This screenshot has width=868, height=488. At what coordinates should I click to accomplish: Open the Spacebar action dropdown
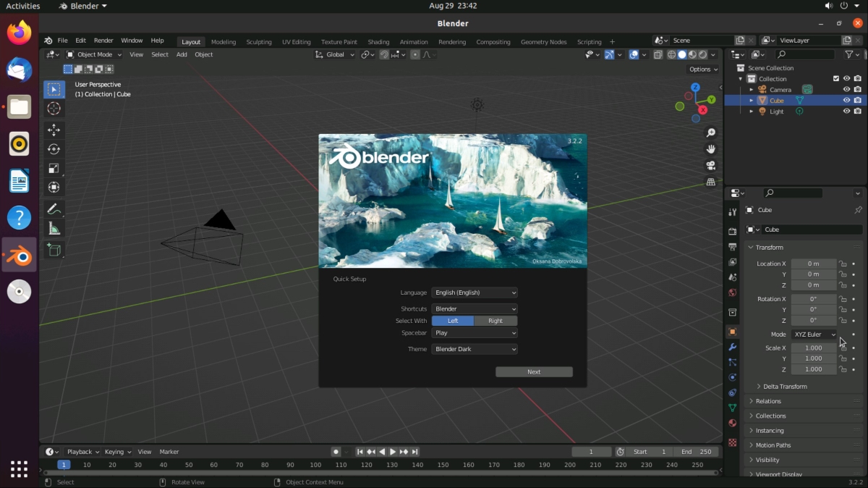475,333
